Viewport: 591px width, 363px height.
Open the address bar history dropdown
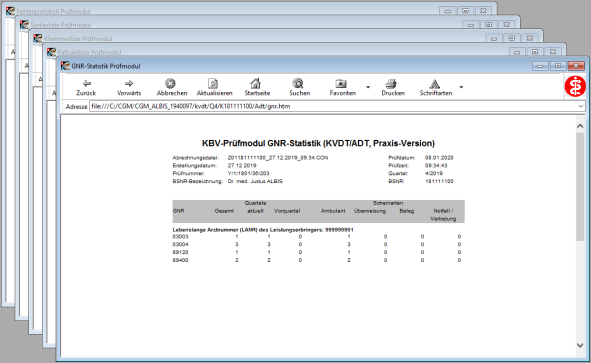[580, 106]
